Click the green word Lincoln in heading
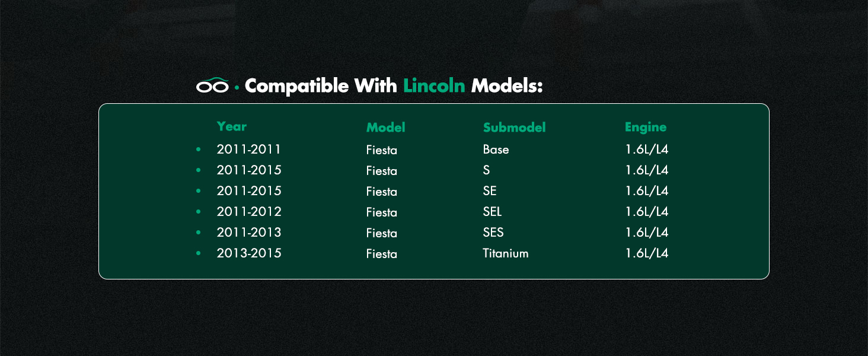 tap(434, 86)
